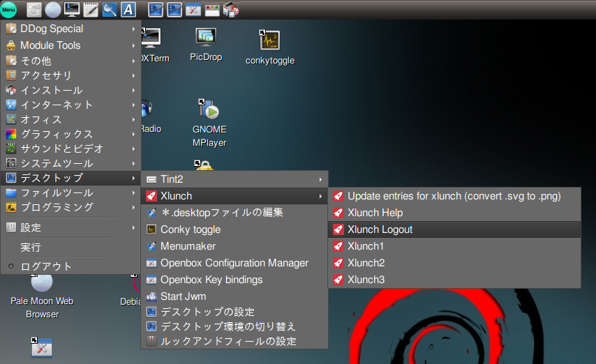Open the notepad with pencil text editor icon

pyautogui.click(x=91, y=10)
